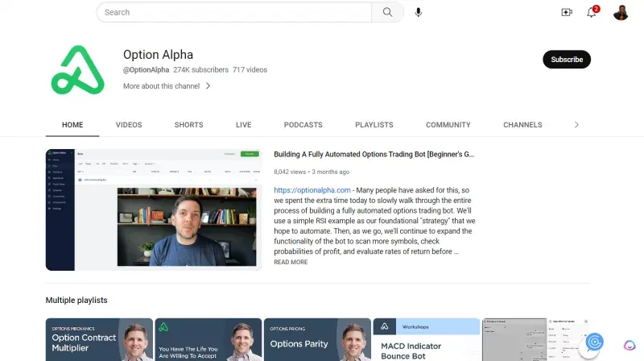Switch to the VIDEOS tab

[129, 125]
